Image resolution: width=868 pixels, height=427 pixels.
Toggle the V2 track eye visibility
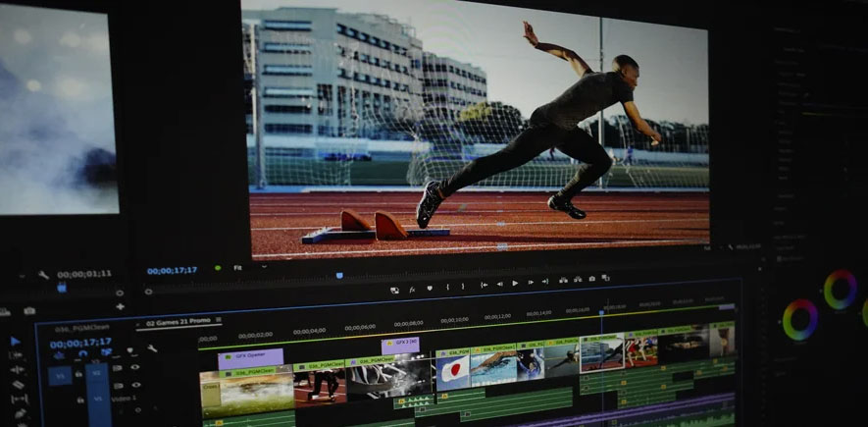click(135, 367)
